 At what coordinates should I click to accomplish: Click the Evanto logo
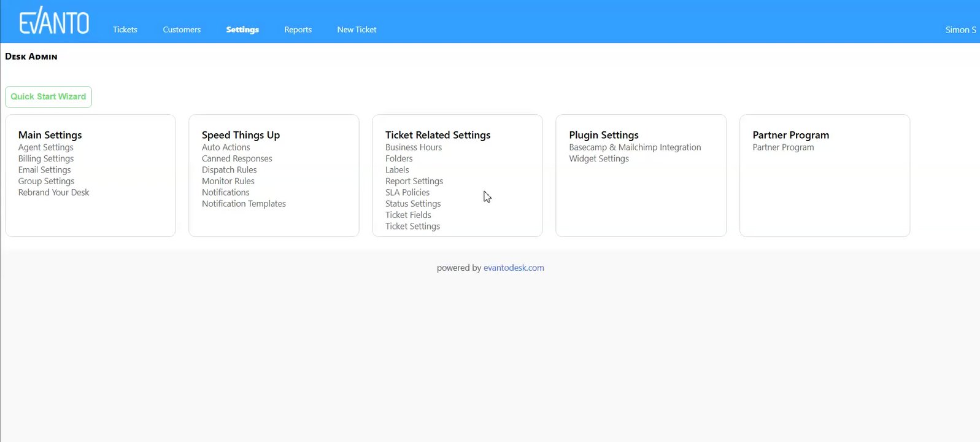point(54,21)
